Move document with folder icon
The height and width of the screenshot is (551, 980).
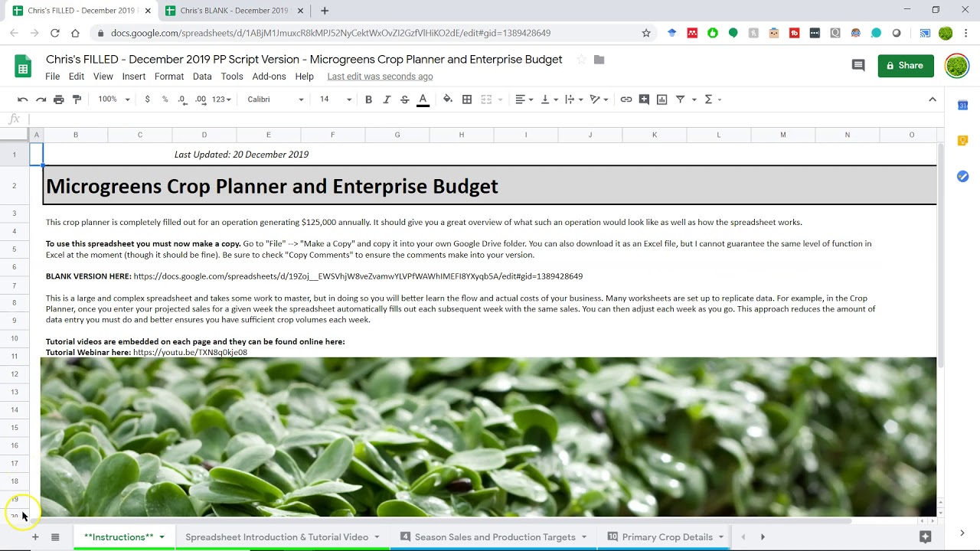[x=599, y=60]
